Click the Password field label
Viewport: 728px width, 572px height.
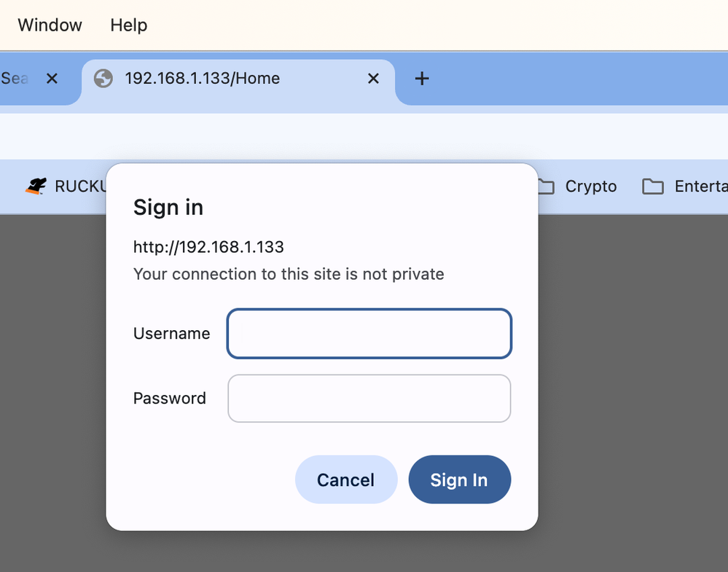[169, 399]
